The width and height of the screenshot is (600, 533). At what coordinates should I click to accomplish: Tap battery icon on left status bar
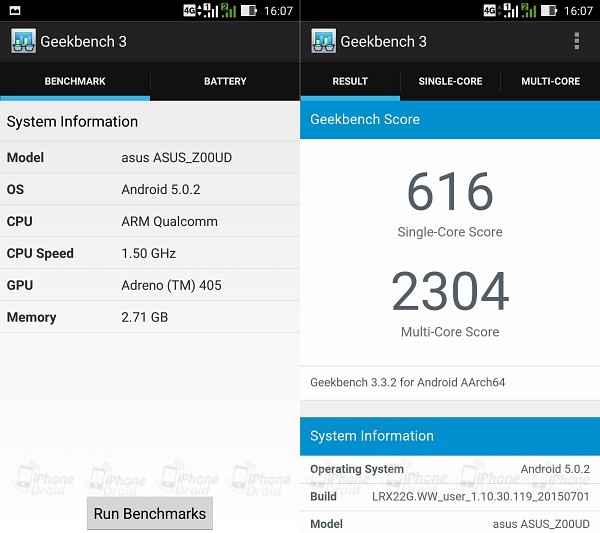tap(249, 10)
